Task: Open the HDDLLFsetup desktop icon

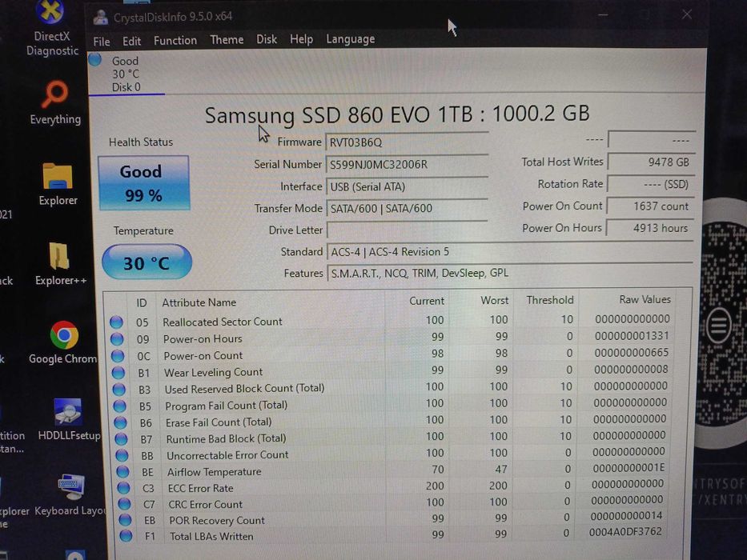Action: [x=69, y=420]
